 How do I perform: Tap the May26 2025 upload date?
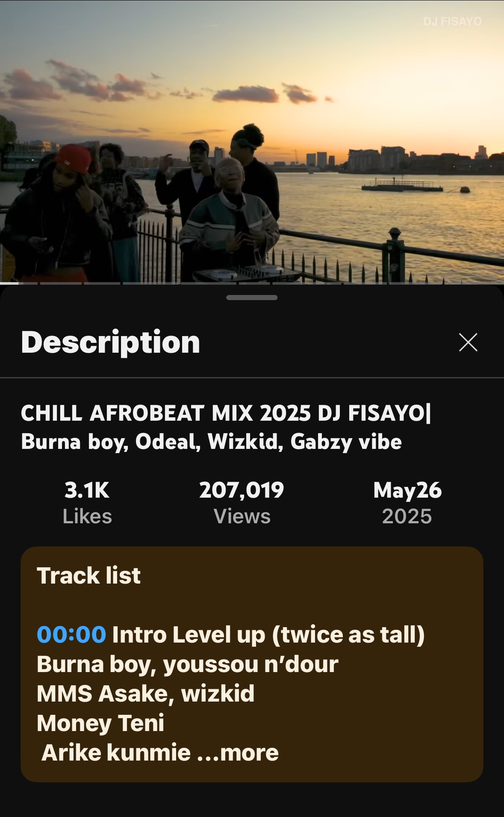click(x=407, y=503)
